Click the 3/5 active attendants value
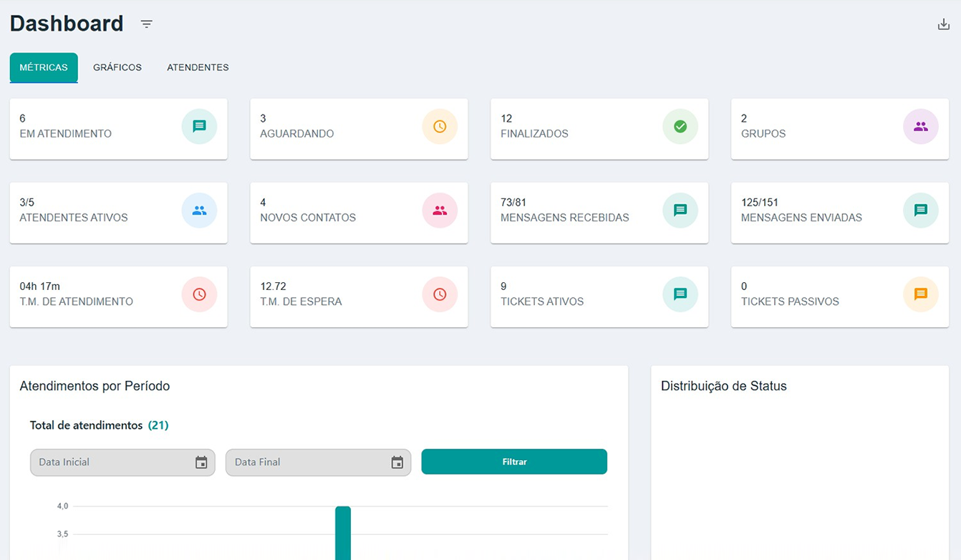 [27, 203]
